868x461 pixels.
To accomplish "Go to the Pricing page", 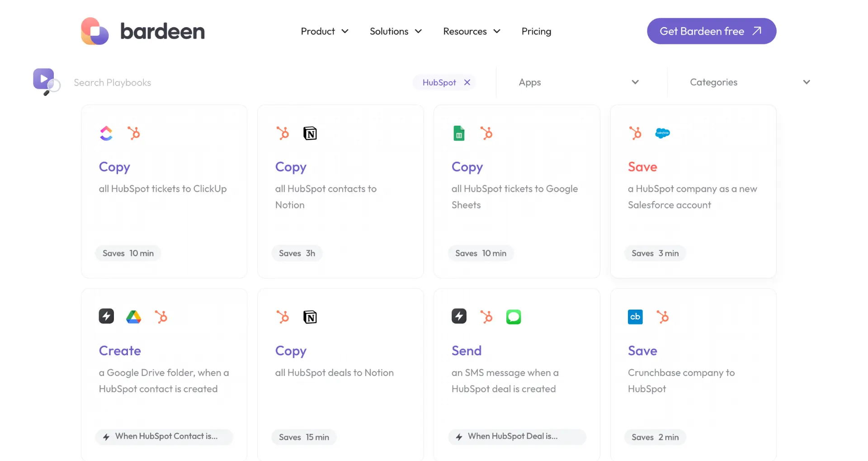I will (x=536, y=31).
